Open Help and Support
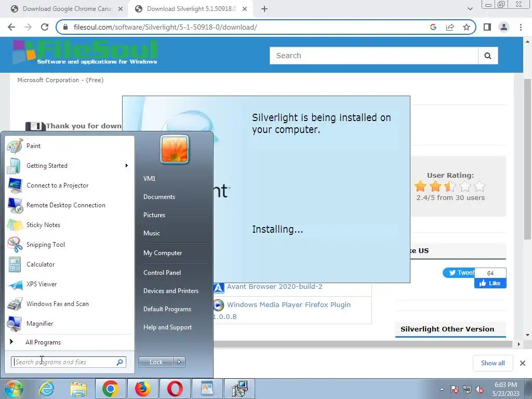 coord(168,327)
